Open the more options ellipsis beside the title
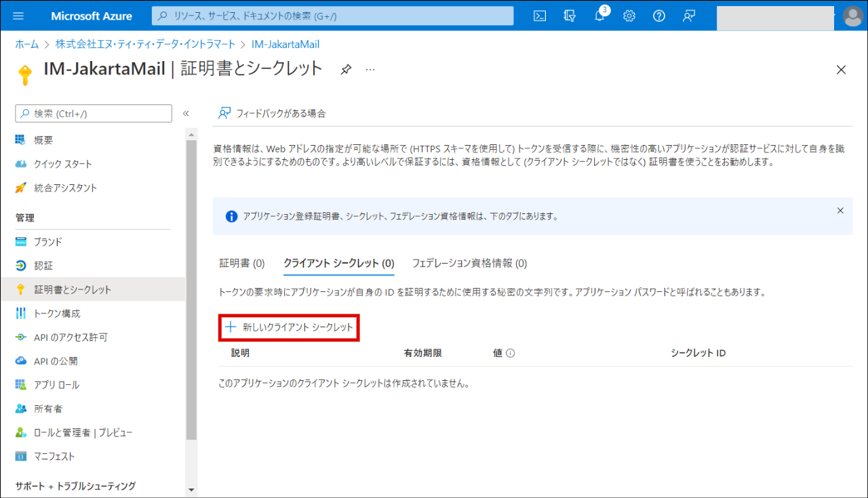This screenshot has height=498, width=868. point(370,69)
